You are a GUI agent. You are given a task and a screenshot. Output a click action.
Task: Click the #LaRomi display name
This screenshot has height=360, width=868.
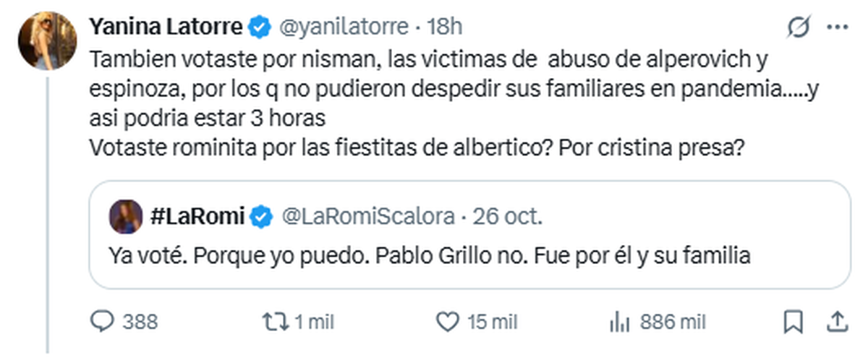pyautogui.click(x=196, y=216)
